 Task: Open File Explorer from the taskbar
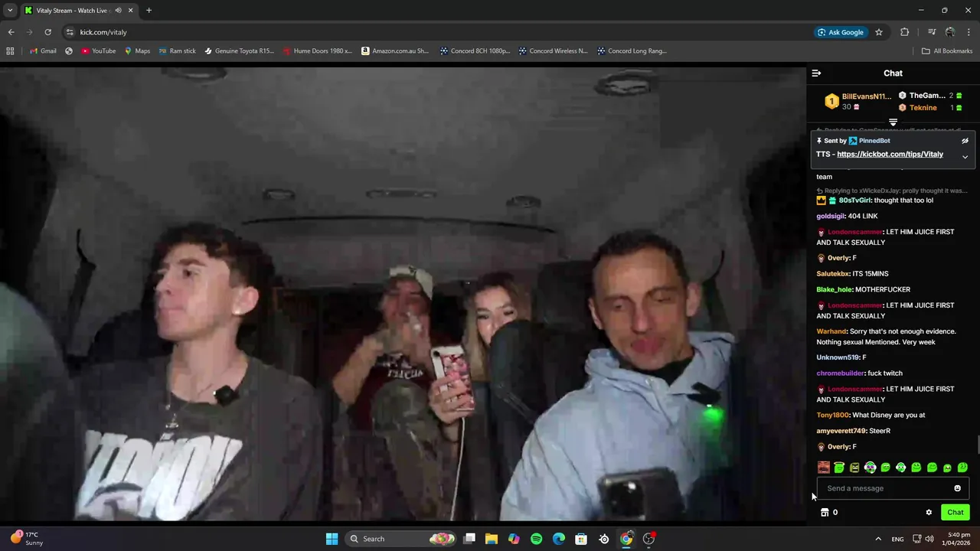492,539
